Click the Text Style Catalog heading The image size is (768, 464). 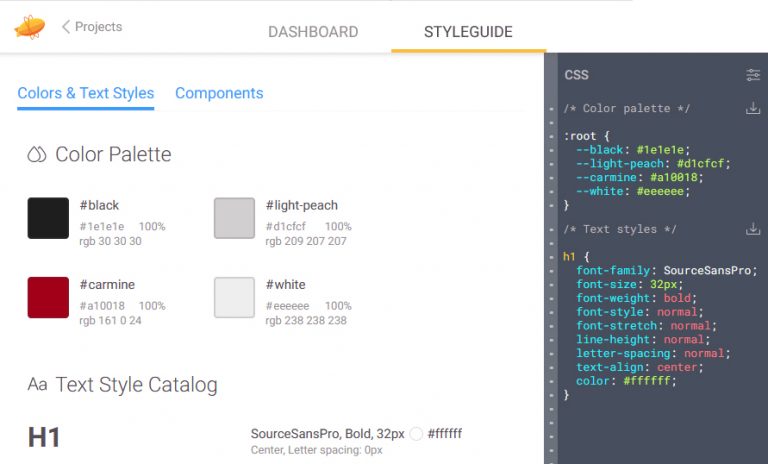(x=136, y=385)
